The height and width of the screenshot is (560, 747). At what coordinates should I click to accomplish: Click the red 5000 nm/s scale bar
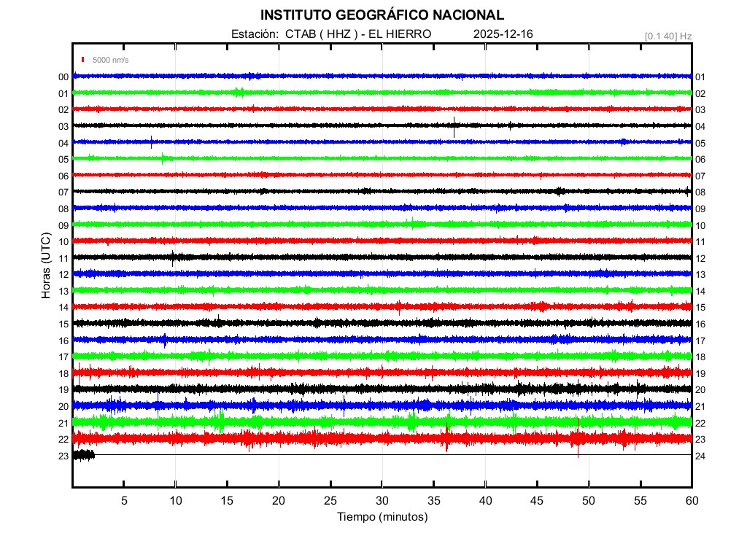coord(84,60)
